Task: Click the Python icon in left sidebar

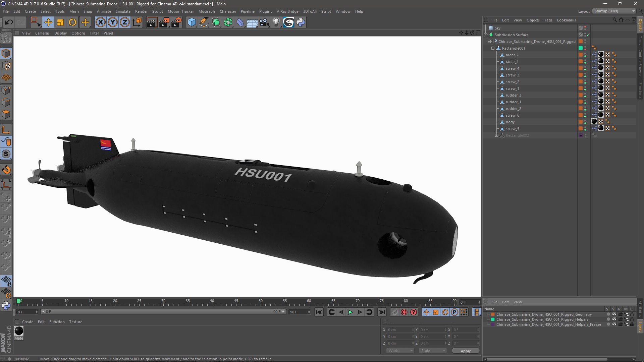Action: pos(6,305)
